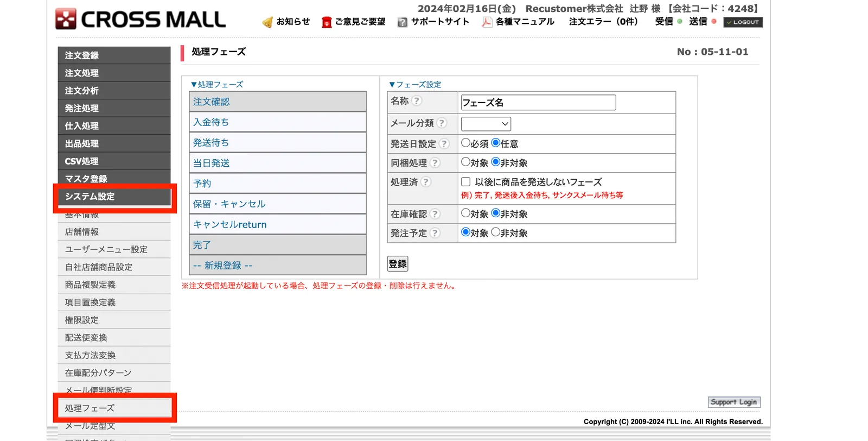Open 商品複製定義 submenu item
Screen dimensions: 868x441
tap(114, 285)
